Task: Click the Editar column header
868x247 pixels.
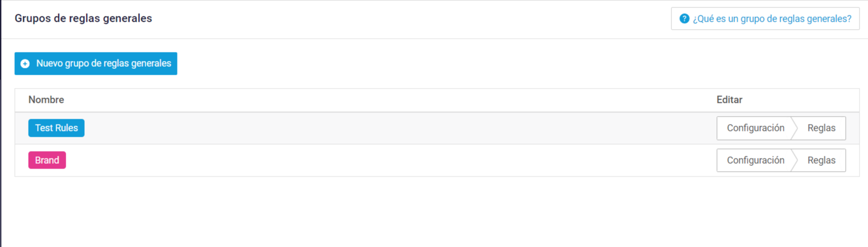Action: (x=729, y=100)
